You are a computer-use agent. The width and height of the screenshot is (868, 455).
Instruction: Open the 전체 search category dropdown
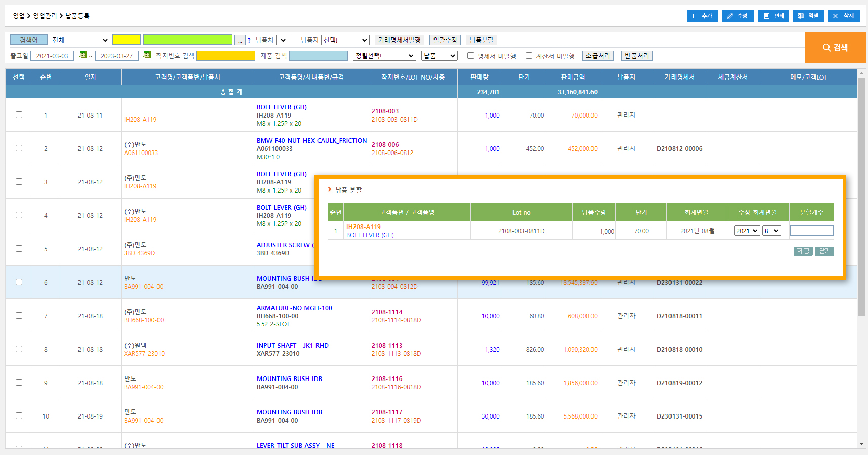(x=80, y=40)
